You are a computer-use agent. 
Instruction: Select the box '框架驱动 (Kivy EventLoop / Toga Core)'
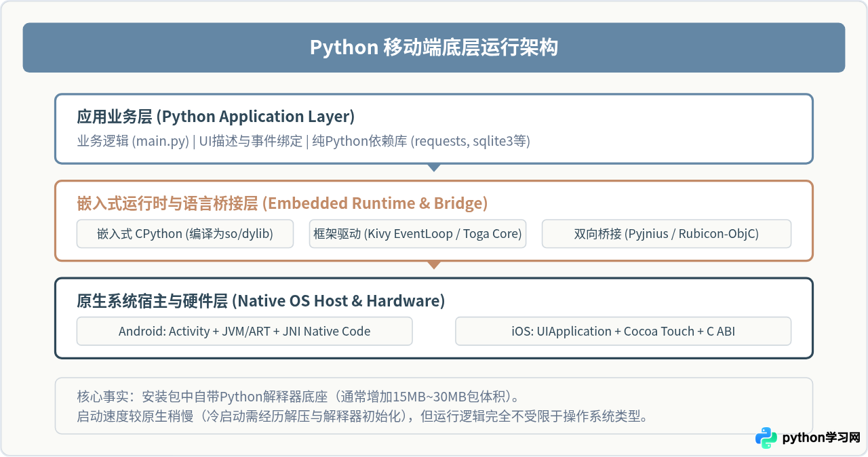pyautogui.click(x=418, y=234)
